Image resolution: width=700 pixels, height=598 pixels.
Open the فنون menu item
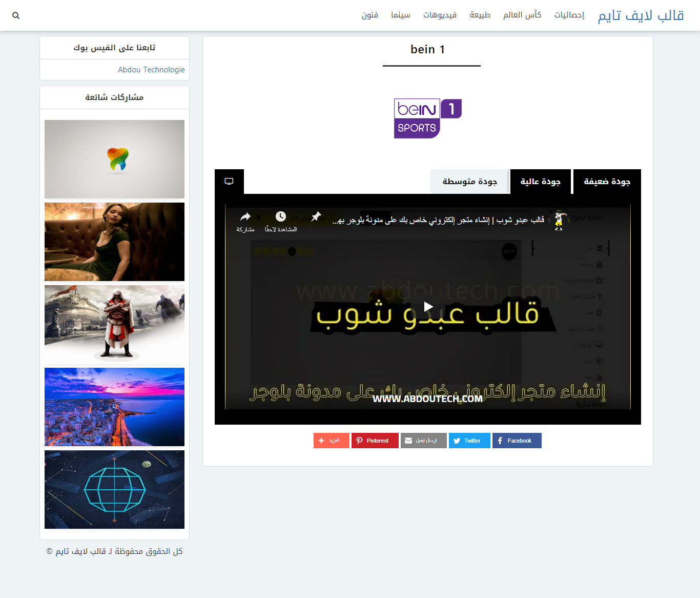coord(370,15)
